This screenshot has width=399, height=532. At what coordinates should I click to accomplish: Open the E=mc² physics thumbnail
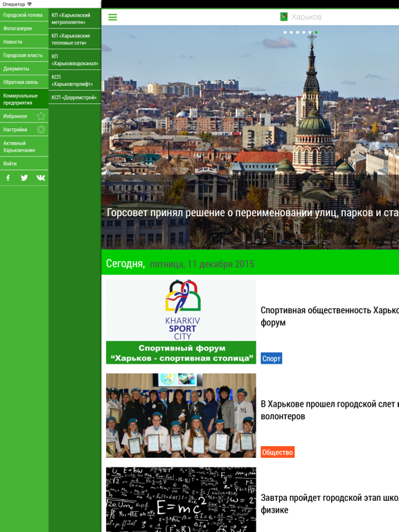tap(181, 499)
